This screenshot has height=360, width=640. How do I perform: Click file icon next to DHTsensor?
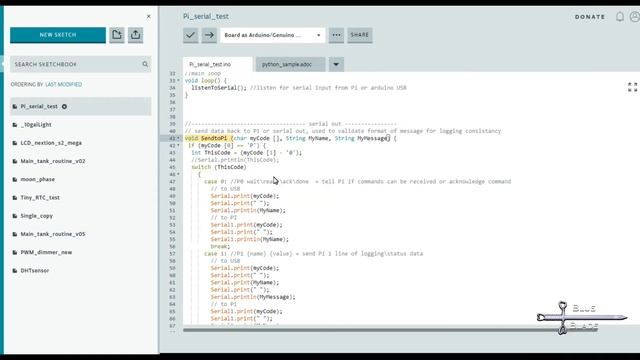(x=15, y=271)
